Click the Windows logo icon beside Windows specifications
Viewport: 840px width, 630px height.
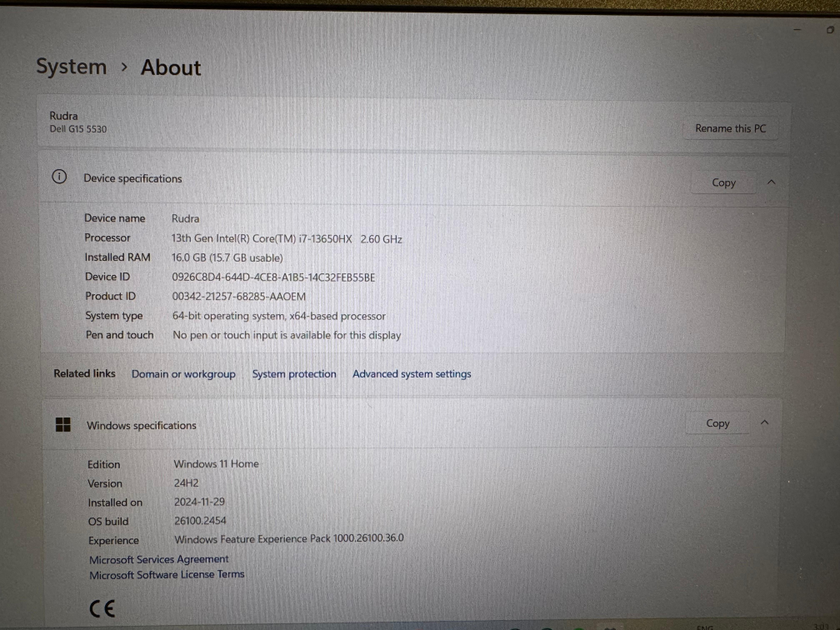[x=63, y=425]
